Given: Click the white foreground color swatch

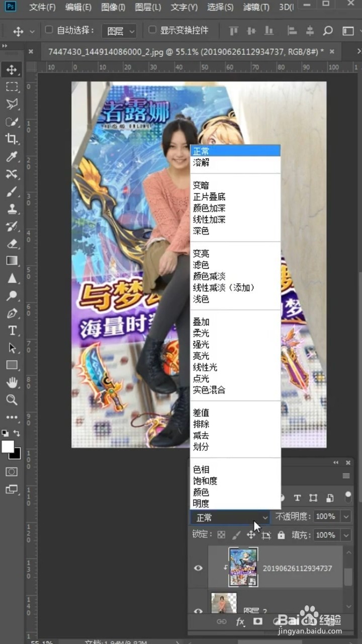Looking at the screenshot, I should point(8,446).
